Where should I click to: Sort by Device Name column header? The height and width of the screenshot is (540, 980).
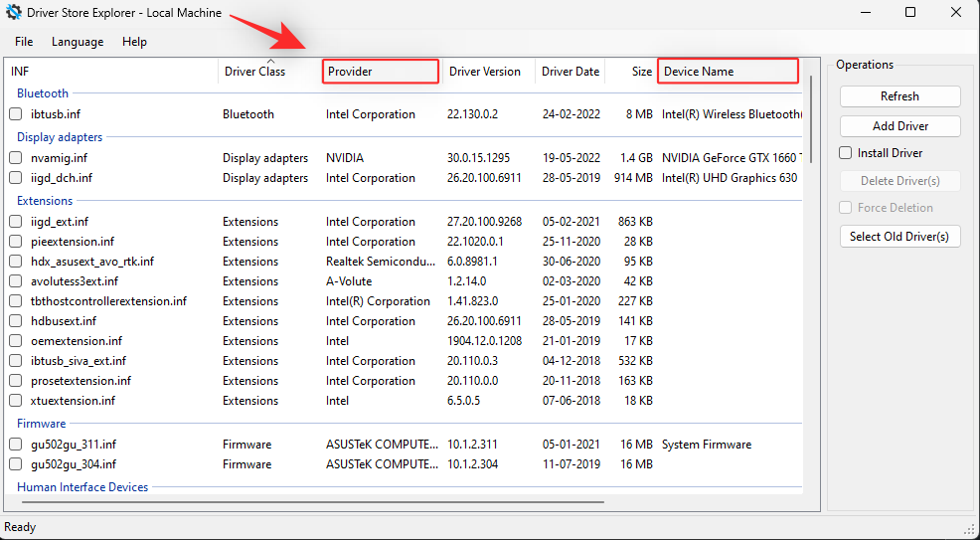[729, 72]
